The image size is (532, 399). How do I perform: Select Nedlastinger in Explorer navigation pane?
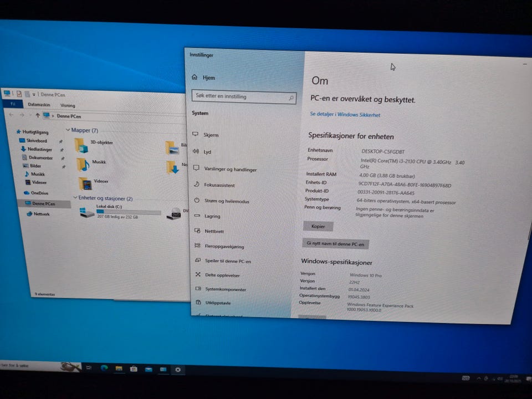(37, 149)
